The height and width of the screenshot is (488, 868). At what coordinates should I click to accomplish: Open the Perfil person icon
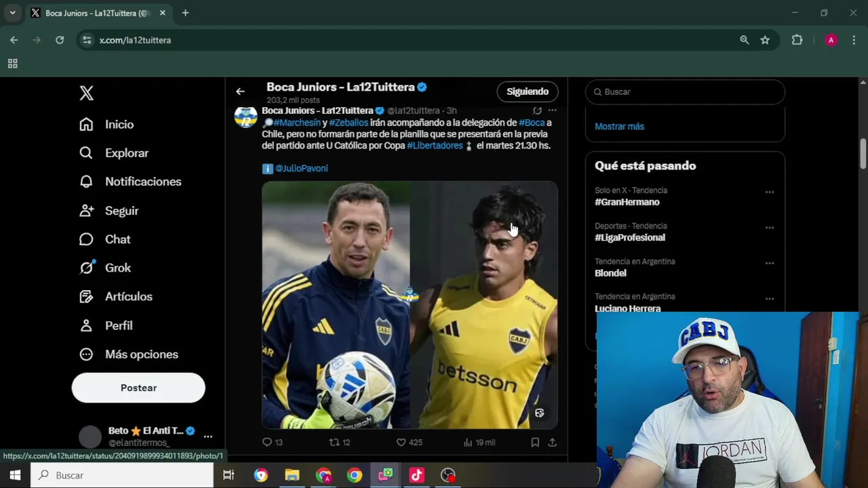[86, 325]
